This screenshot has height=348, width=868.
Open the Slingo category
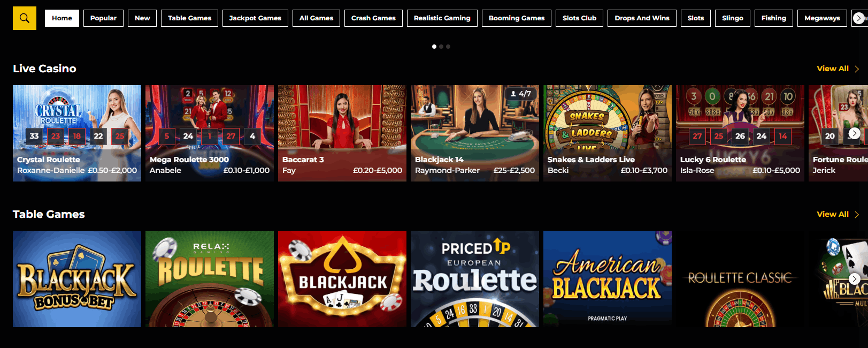(733, 18)
